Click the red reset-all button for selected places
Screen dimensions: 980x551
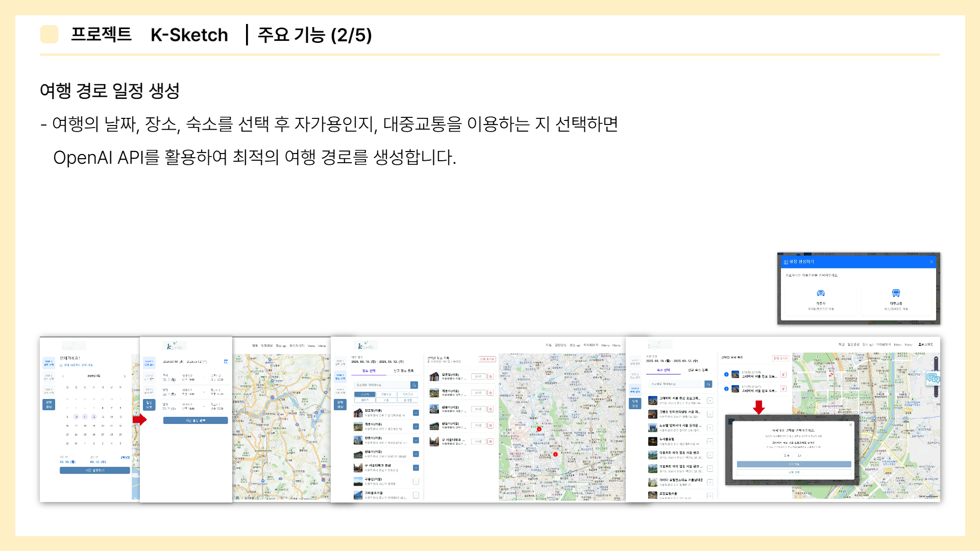pyautogui.click(x=487, y=359)
